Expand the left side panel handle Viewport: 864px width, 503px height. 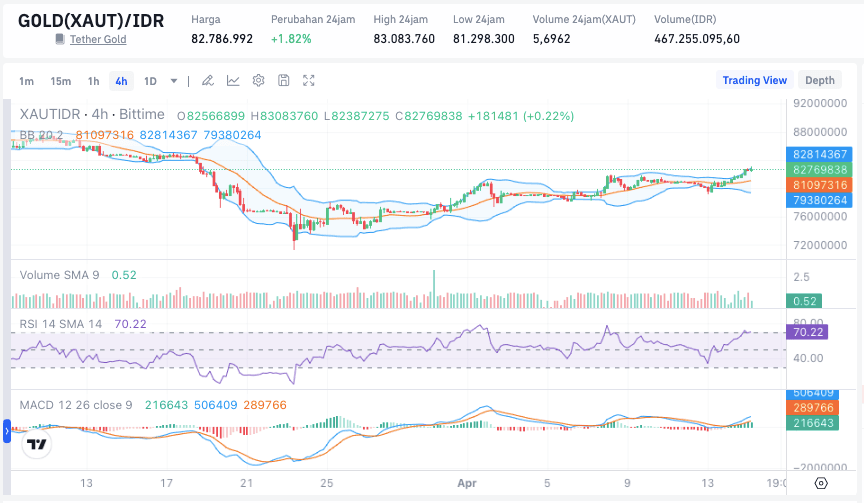4,432
